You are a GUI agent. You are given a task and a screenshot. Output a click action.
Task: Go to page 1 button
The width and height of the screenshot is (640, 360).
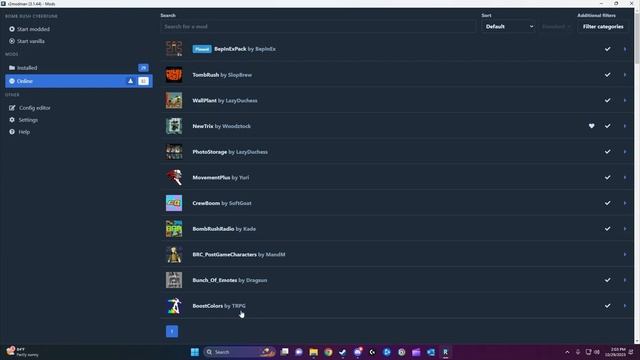click(172, 331)
